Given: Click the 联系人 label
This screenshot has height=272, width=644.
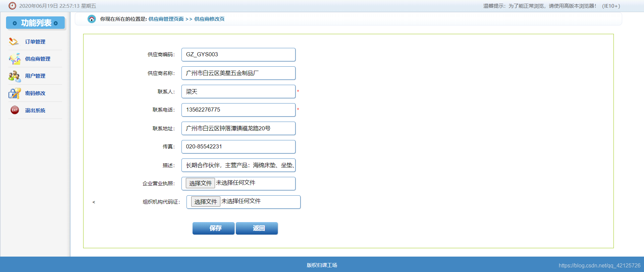Looking at the screenshot, I should (166, 91).
